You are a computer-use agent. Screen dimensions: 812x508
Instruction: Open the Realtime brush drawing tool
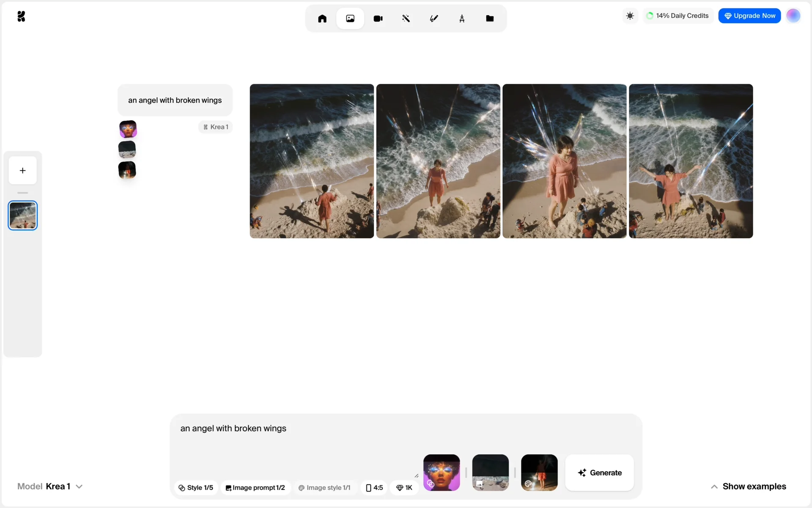pos(434,19)
